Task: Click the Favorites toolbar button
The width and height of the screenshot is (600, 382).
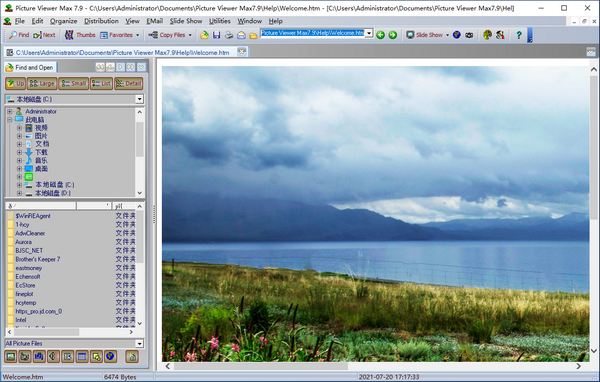Action: [116, 35]
